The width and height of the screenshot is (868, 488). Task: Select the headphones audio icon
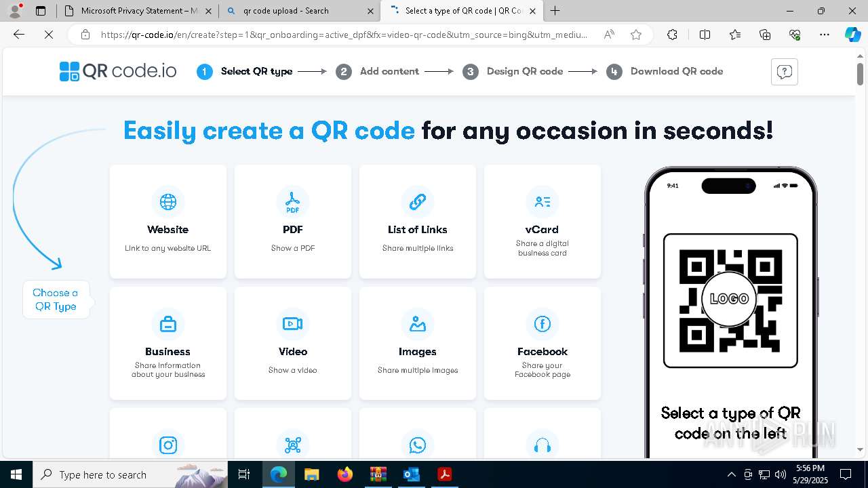pyautogui.click(x=542, y=445)
